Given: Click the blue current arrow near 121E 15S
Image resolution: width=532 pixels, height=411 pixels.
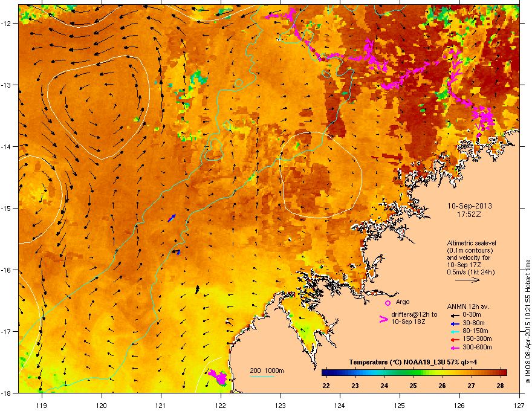Looking at the screenshot, I should (x=172, y=218).
